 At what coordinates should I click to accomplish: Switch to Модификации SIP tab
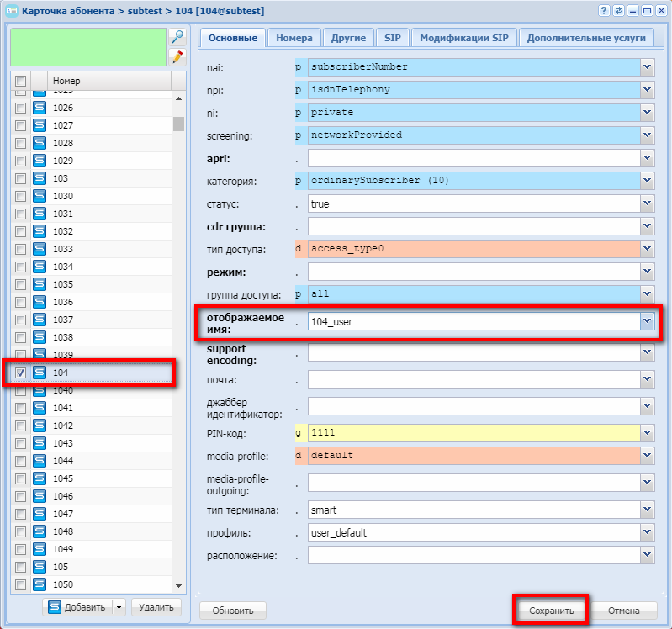464,38
